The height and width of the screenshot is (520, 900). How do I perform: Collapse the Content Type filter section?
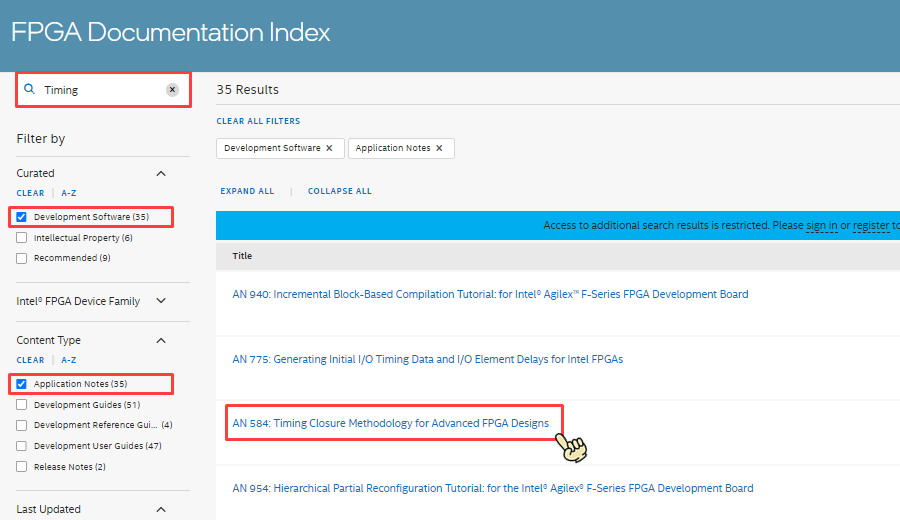tap(161, 340)
